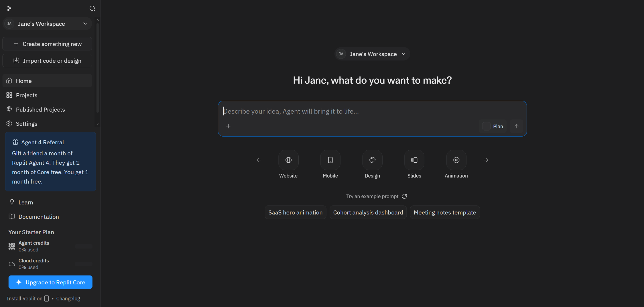The image size is (644, 307).
Task: Refresh the example prompts
Action: [x=404, y=196]
